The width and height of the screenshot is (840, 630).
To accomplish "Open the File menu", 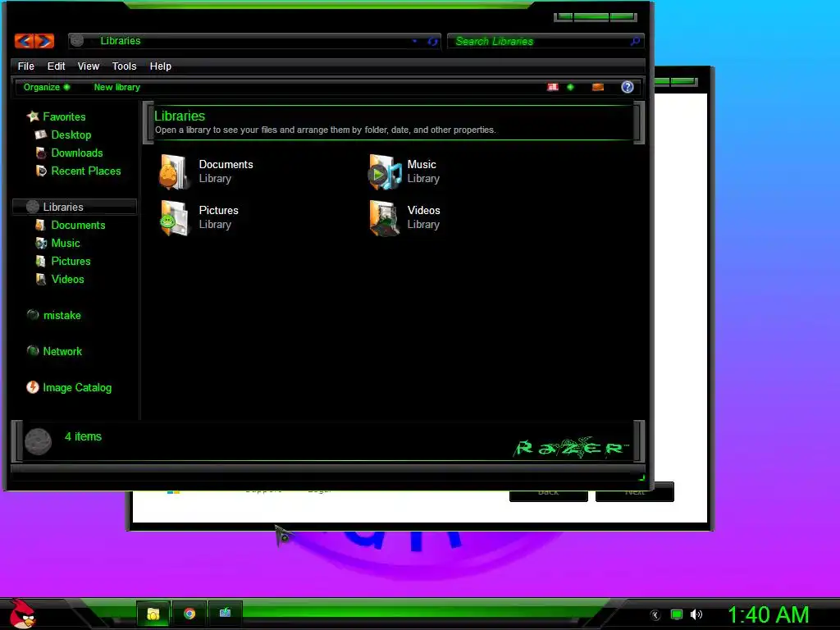I will click(x=25, y=66).
